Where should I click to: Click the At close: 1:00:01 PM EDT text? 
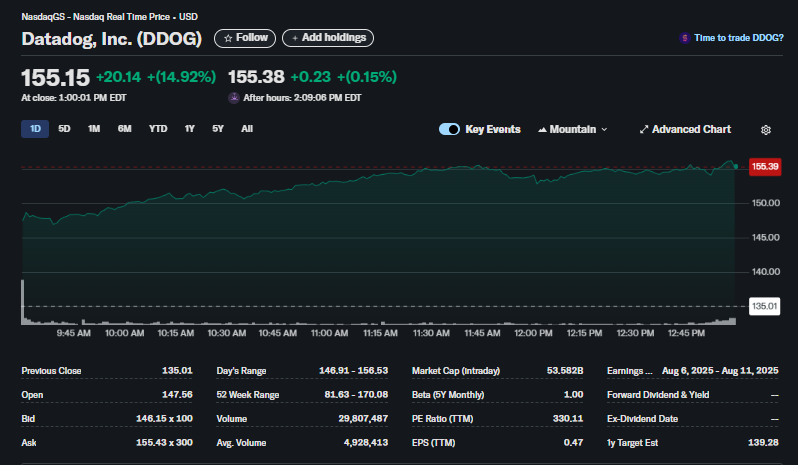[x=74, y=98]
